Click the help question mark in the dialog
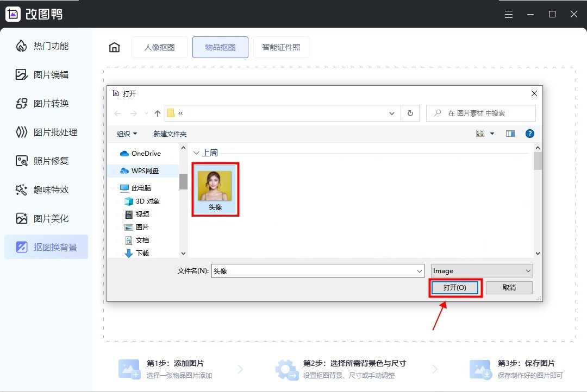The image size is (587, 392). tap(529, 133)
